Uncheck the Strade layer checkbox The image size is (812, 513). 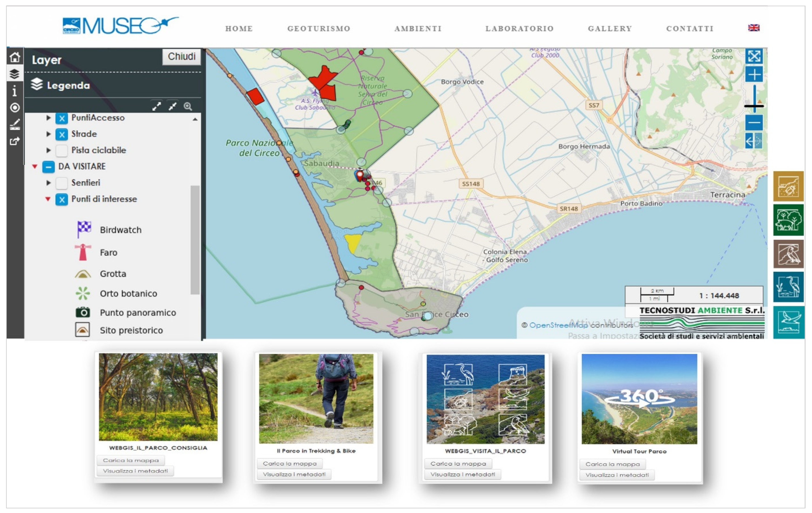pos(61,134)
